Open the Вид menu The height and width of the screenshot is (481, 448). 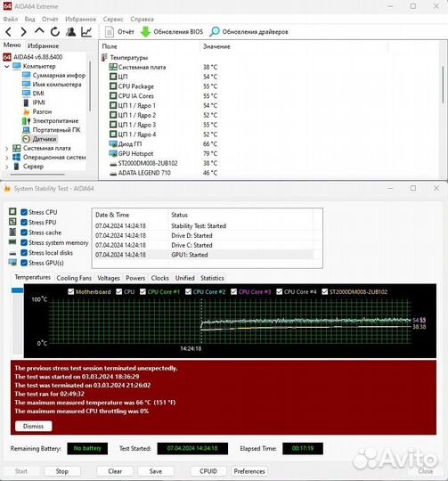[x=29, y=19]
